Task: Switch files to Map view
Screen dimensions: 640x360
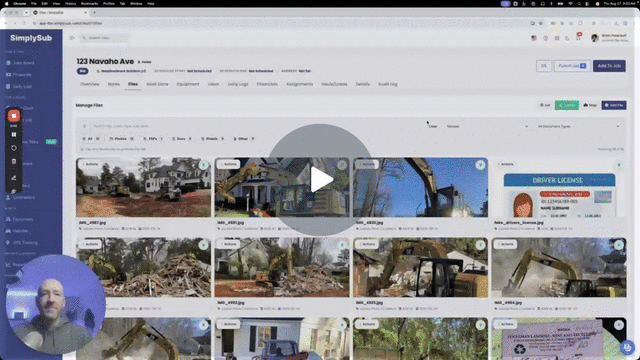Action: coord(590,105)
